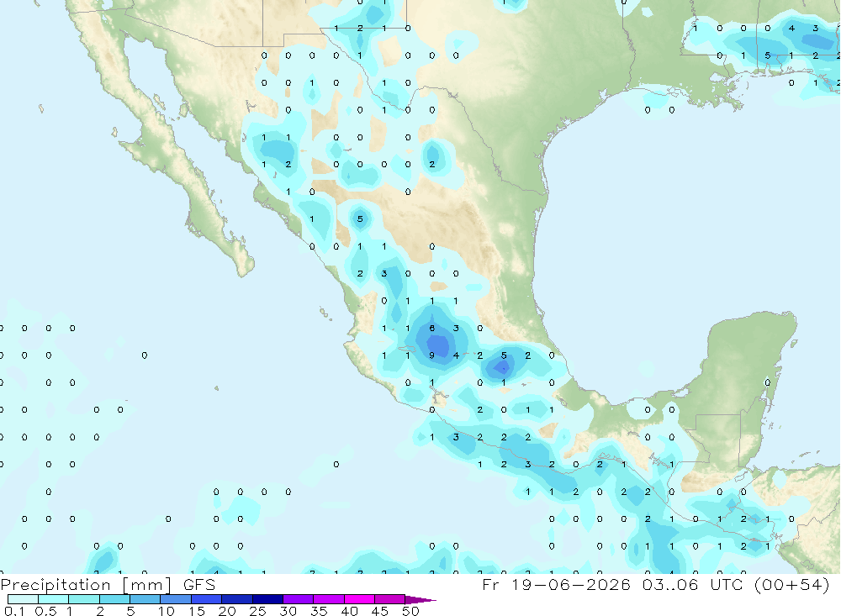Click the legend label "35"
The width and height of the screenshot is (841, 616).
(x=319, y=611)
